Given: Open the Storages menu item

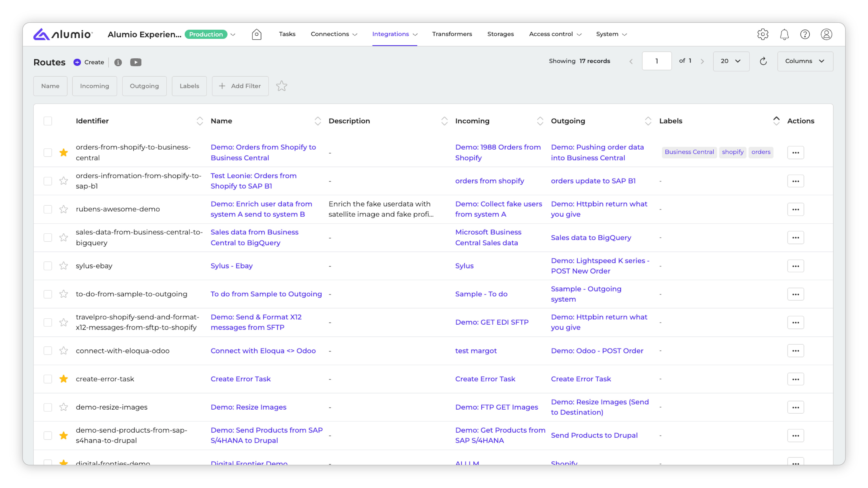Looking at the screenshot, I should click(x=500, y=34).
